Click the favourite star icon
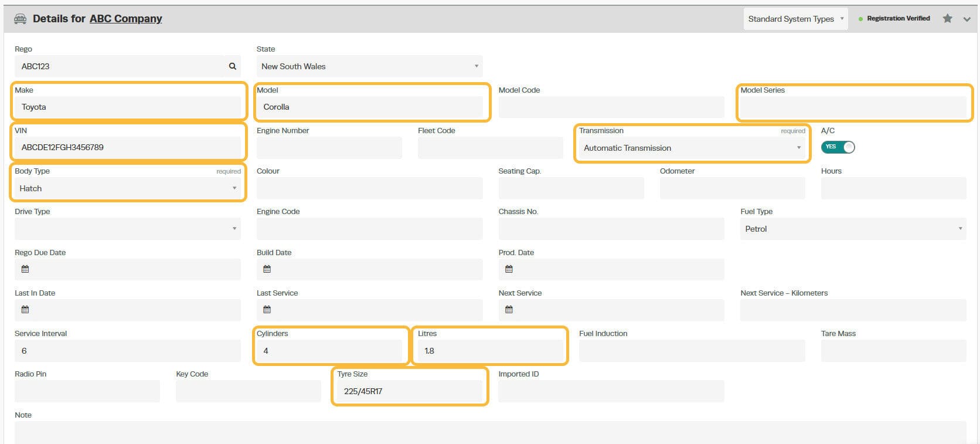 click(948, 19)
